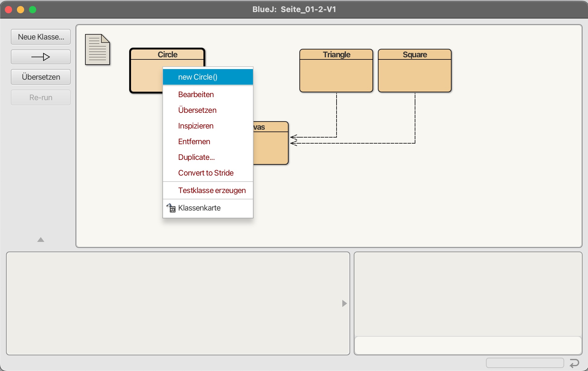Click Duplicate... menu item
Viewport: 588px width, 371px height.
(x=196, y=157)
